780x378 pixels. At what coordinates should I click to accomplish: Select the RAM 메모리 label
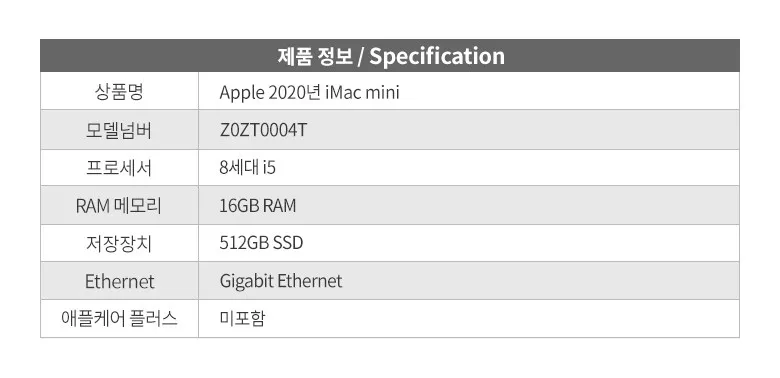(119, 205)
